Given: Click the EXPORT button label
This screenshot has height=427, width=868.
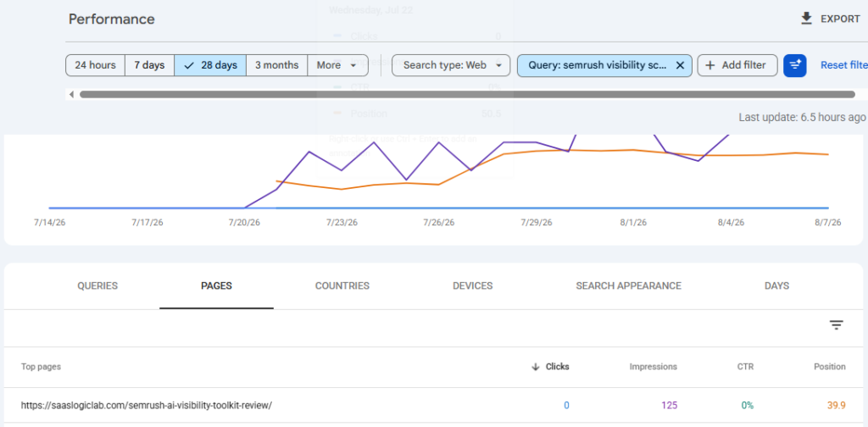Looking at the screenshot, I should coord(840,19).
